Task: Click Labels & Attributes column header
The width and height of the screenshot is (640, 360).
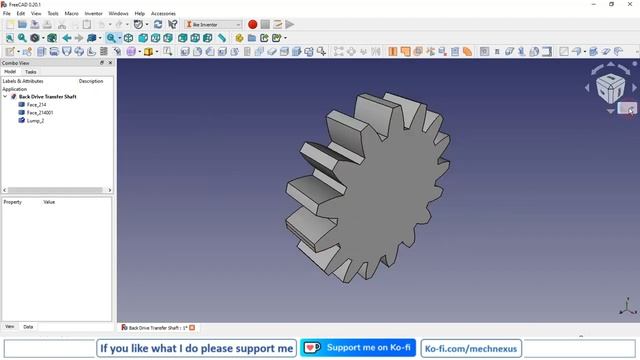Action: pyautogui.click(x=23, y=81)
